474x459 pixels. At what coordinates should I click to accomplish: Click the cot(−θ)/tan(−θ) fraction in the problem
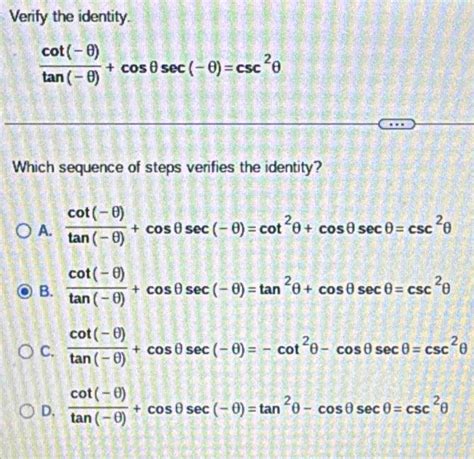click(x=71, y=64)
